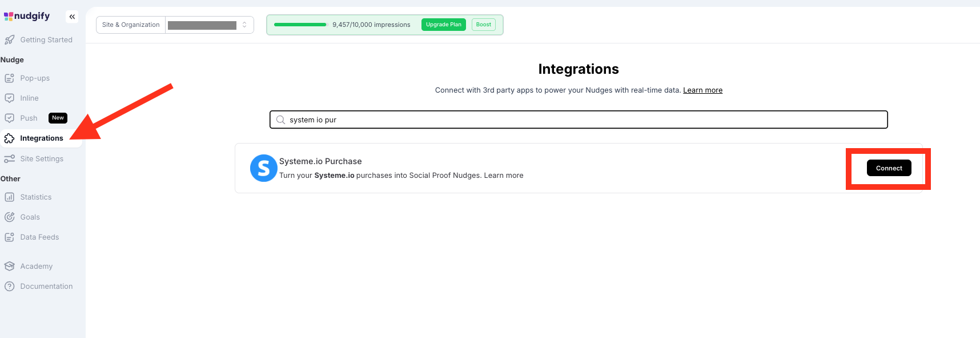The image size is (980, 338).
Task: Go to Goals page
Action: 30,217
